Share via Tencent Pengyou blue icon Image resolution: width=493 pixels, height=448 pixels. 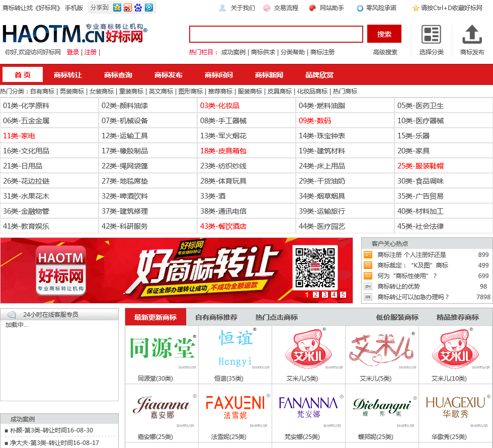click(149, 8)
